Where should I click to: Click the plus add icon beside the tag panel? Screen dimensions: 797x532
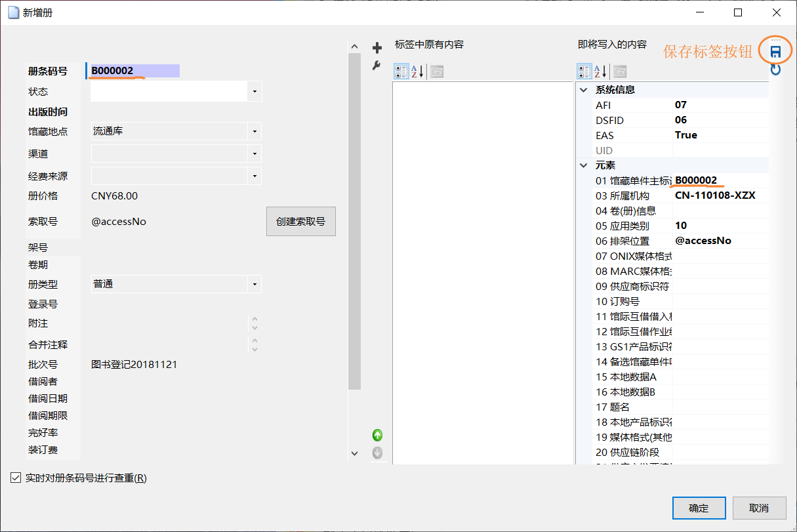377,48
